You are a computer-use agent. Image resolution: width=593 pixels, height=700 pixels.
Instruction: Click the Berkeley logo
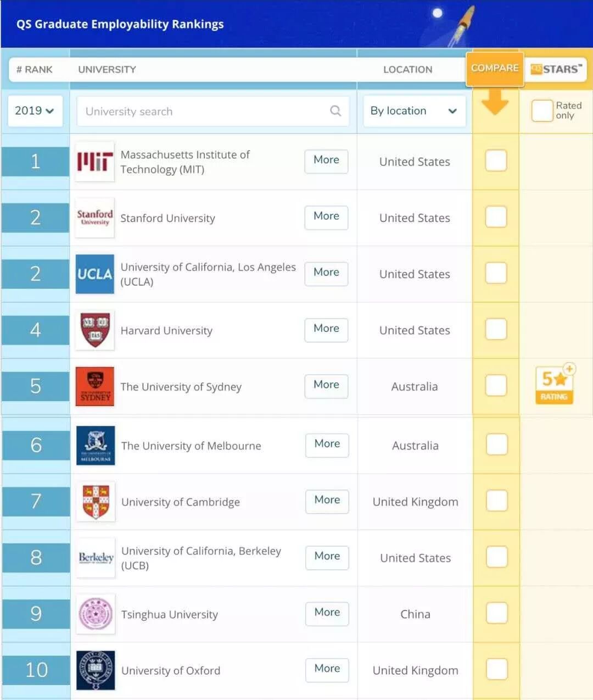point(96,558)
